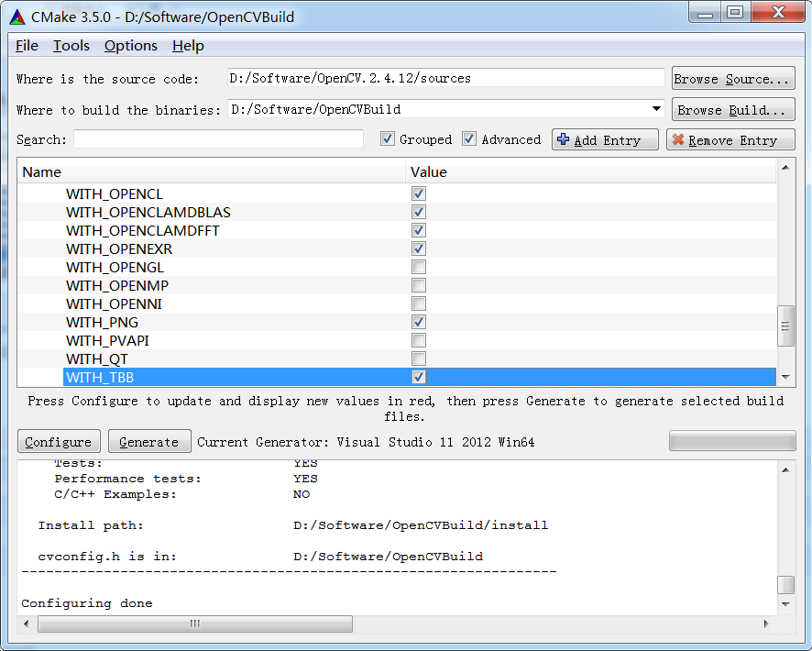Image resolution: width=812 pixels, height=651 pixels.
Task: Click the blue plus icon on Add Entry
Action: click(564, 139)
